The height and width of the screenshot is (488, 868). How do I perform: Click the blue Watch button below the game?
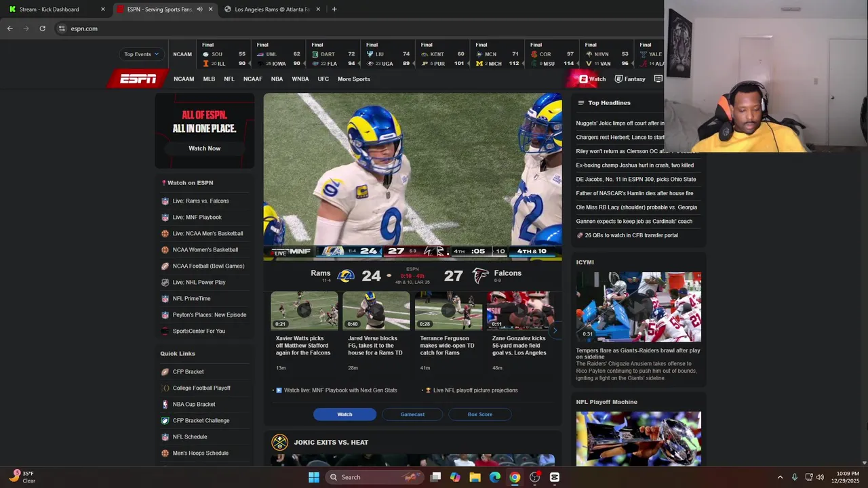click(x=344, y=414)
